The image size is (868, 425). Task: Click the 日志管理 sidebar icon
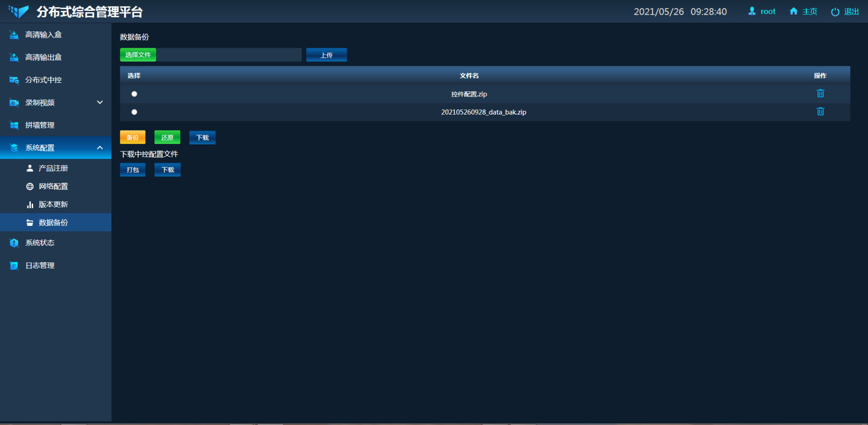(14, 265)
